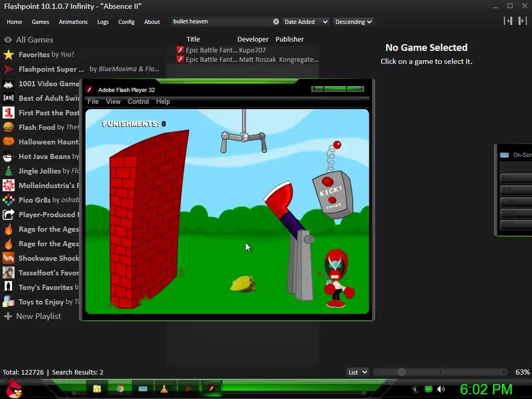The image size is (532, 399).
Task: Select the Flash Food burger icon
Action: coord(8,127)
